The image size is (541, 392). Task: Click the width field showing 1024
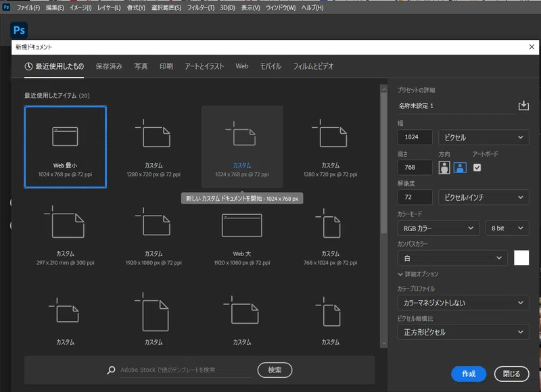[x=415, y=137]
